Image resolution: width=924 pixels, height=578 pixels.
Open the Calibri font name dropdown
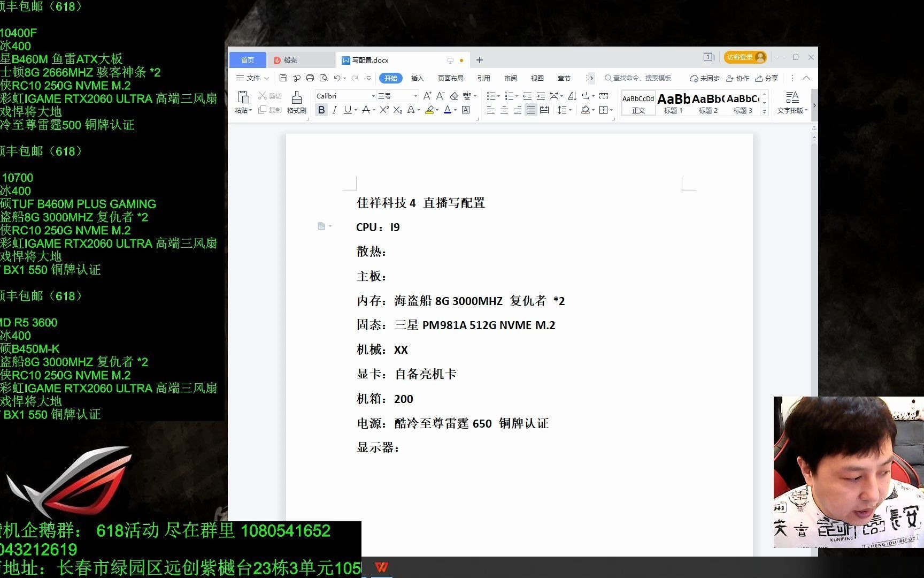[373, 96]
